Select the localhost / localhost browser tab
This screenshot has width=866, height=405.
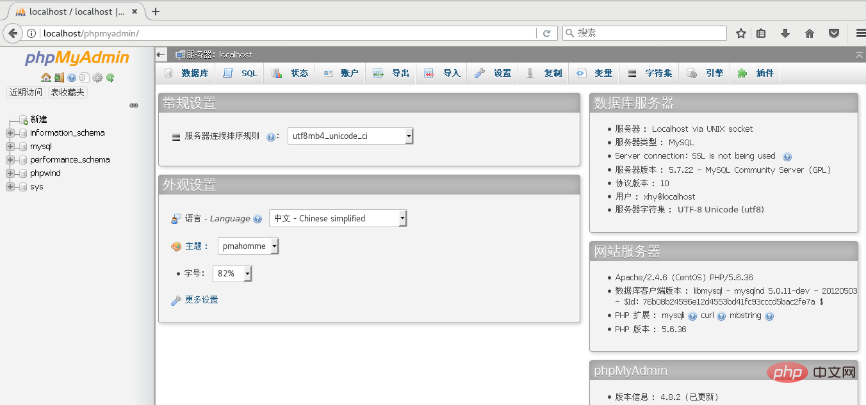pyautogui.click(x=77, y=12)
